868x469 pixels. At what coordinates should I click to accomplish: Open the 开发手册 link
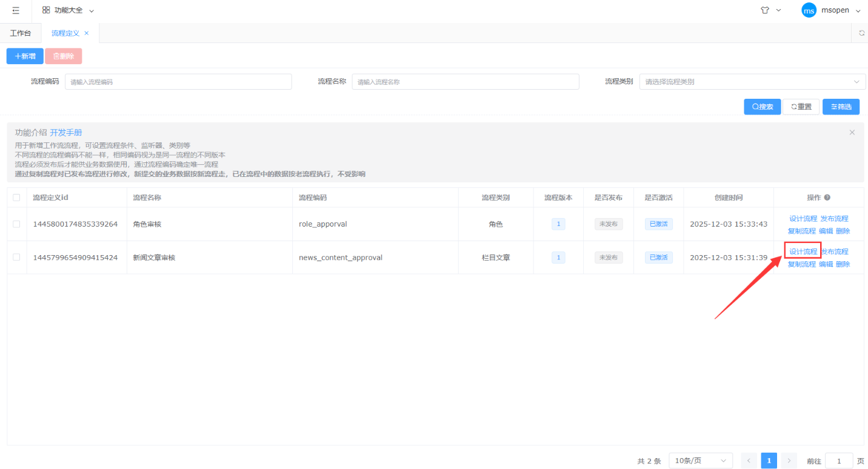click(65, 133)
